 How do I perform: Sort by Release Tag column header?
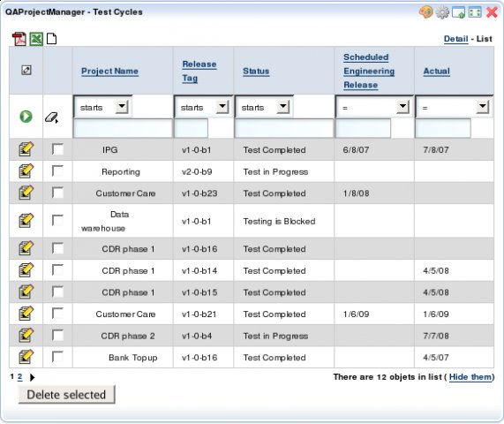coord(199,71)
